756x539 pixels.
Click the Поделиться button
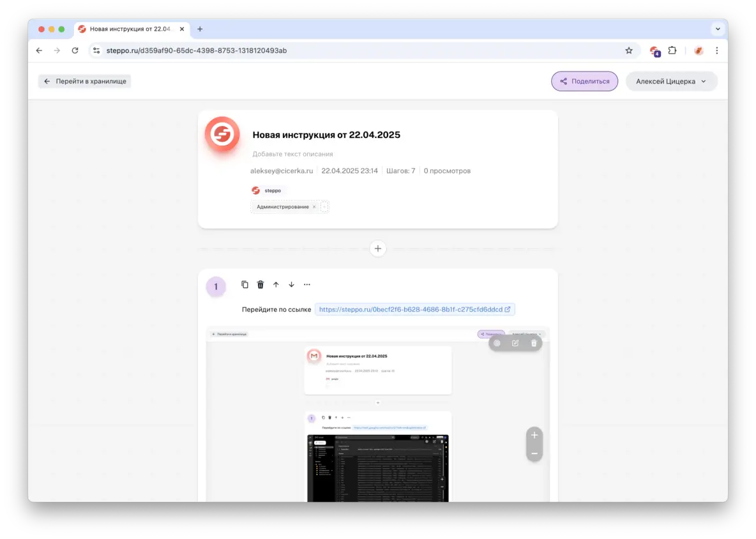(584, 81)
